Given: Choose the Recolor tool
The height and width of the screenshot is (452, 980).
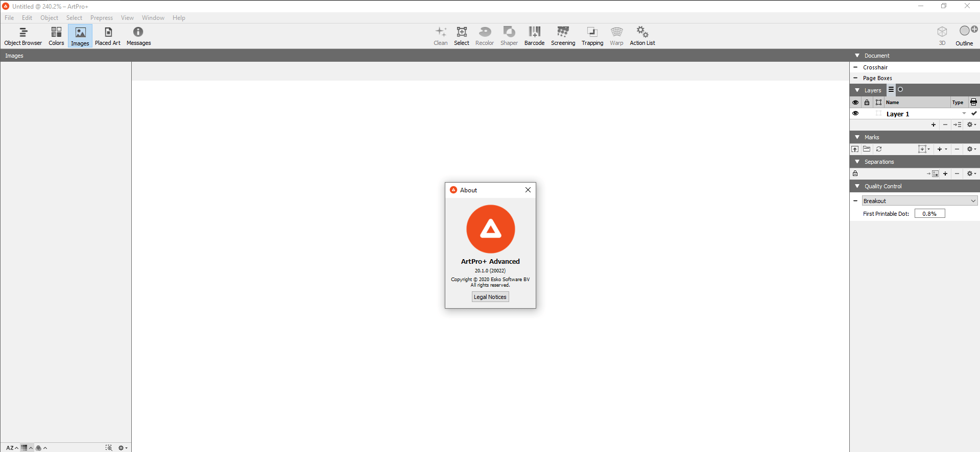Looking at the screenshot, I should (485, 36).
